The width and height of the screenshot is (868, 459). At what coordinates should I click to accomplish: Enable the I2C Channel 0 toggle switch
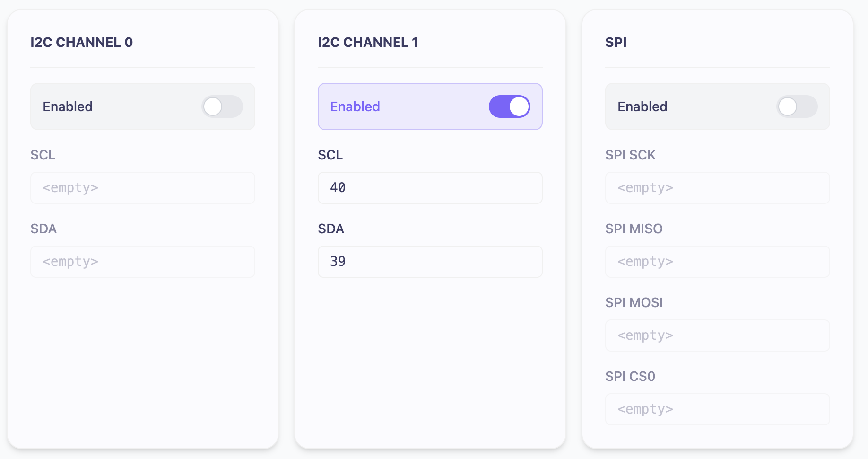[222, 106]
